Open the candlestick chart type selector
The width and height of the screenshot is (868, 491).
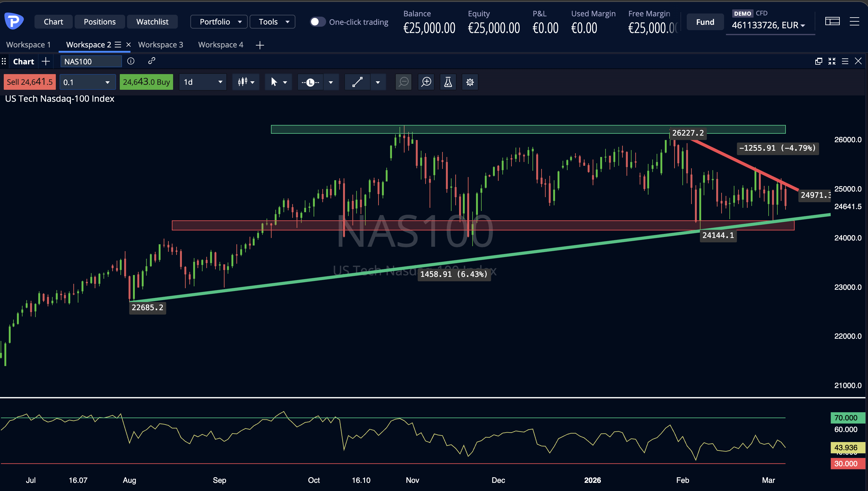tap(246, 82)
